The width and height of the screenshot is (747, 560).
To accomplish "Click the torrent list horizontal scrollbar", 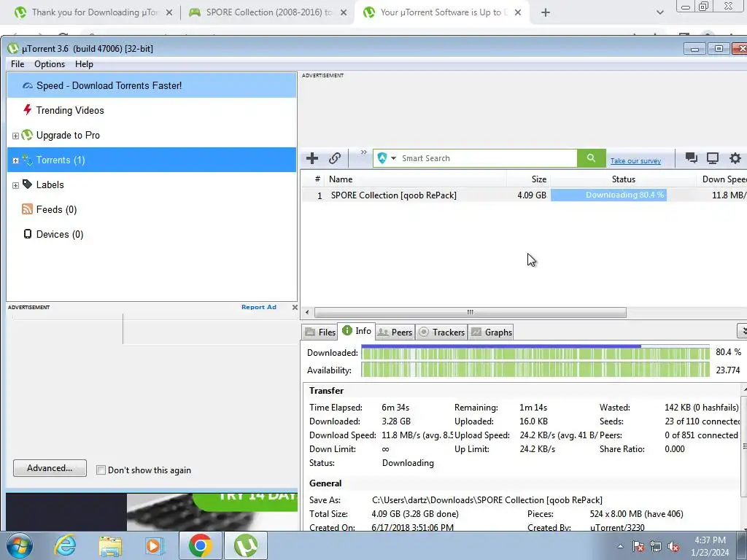I will click(x=471, y=312).
